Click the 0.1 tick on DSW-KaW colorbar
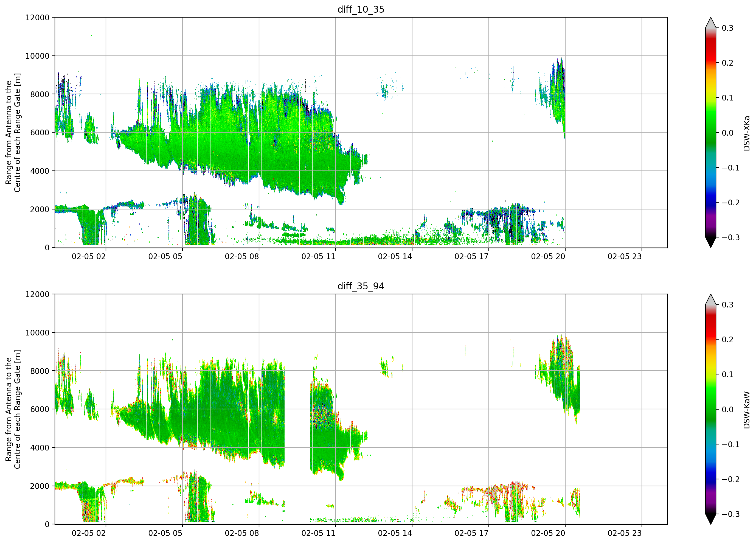756x543 pixels. pyautogui.click(x=728, y=374)
